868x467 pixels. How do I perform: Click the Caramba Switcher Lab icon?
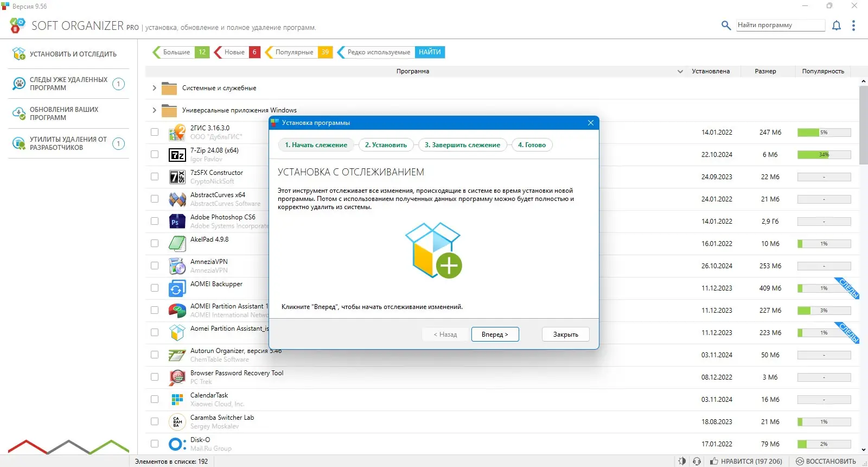177,422
